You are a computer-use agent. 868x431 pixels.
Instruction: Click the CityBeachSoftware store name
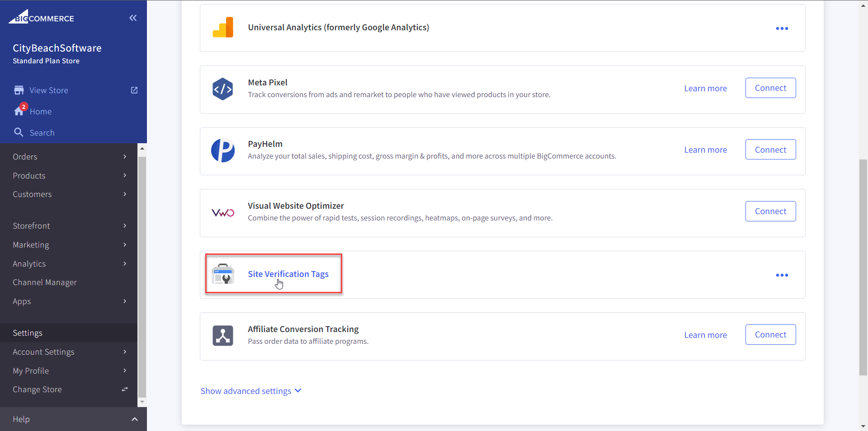coord(57,48)
